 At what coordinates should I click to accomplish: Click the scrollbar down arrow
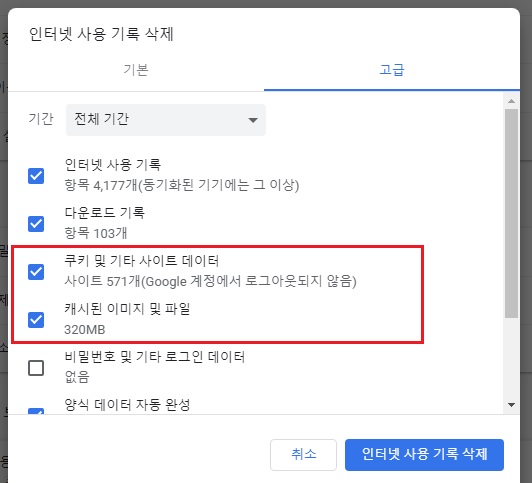[511, 405]
